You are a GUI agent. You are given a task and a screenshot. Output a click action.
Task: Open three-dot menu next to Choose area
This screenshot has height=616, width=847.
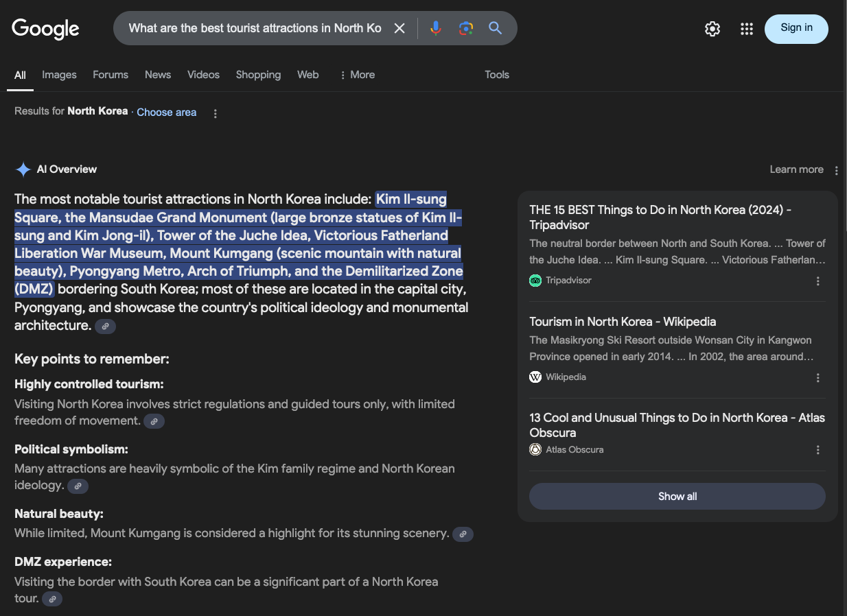[216, 114]
